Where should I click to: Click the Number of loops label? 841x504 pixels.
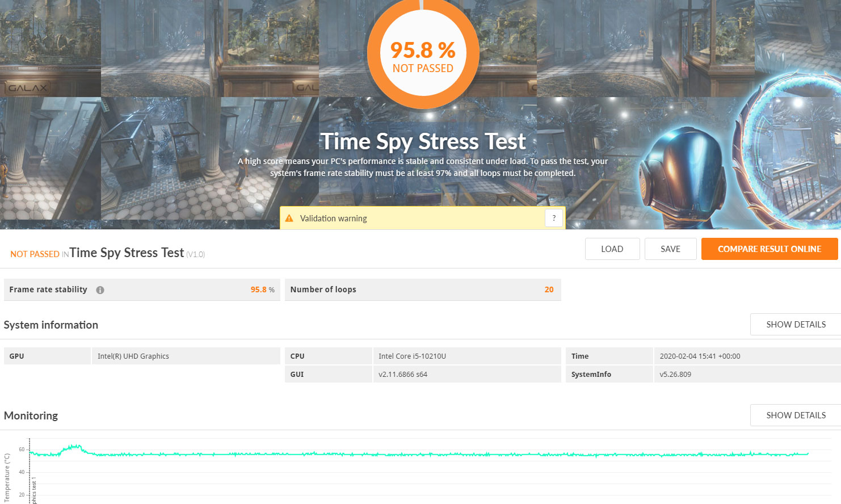[x=323, y=289]
